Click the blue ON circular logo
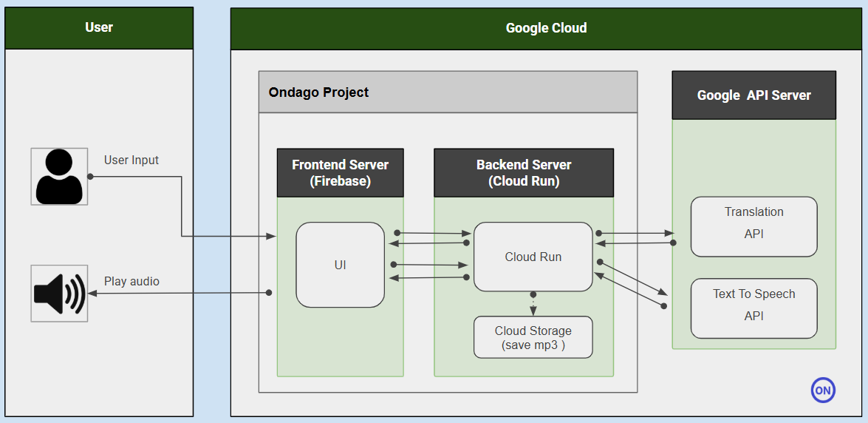868x423 pixels. [823, 390]
